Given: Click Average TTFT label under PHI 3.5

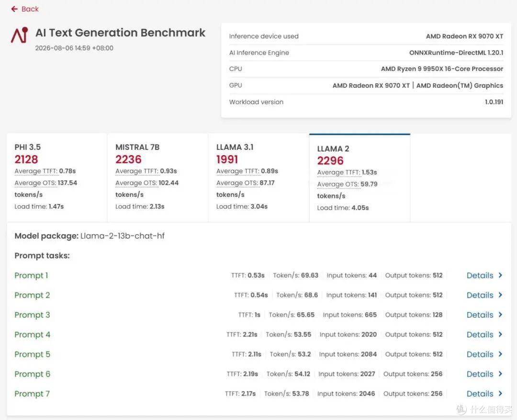Looking at the screenshot, I should pyautogui.click(x=36, y=171).
